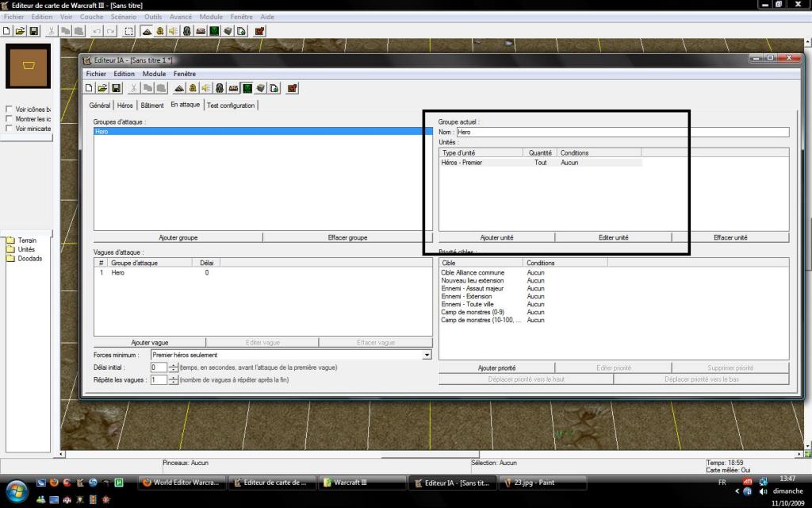The width and height of the screenshot is (812, 508).
Task: Switch to the Héros tab
Action: pyautogui.click(x=124, y=106)
